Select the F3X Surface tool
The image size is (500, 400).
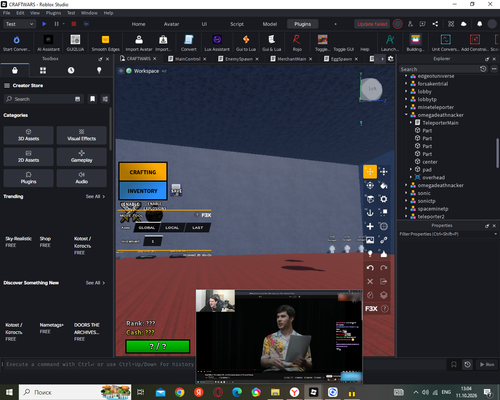tap(370, 199)
